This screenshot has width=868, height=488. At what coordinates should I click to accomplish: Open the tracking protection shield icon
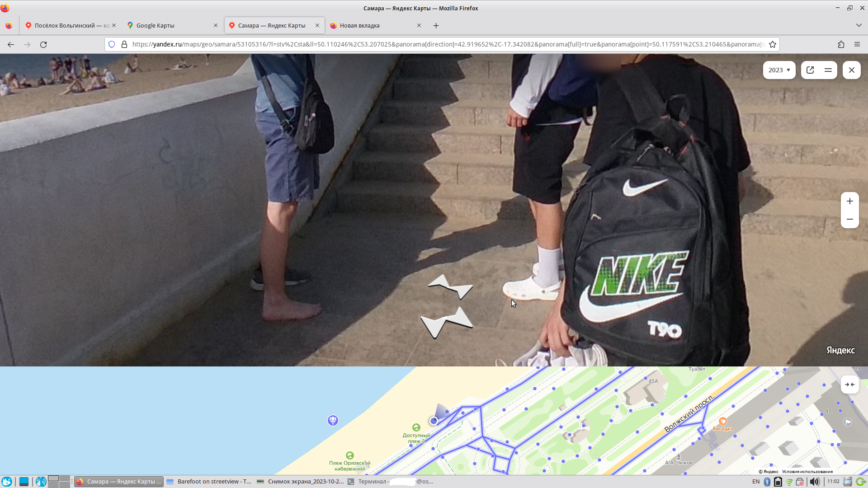[x=112, y=44]
